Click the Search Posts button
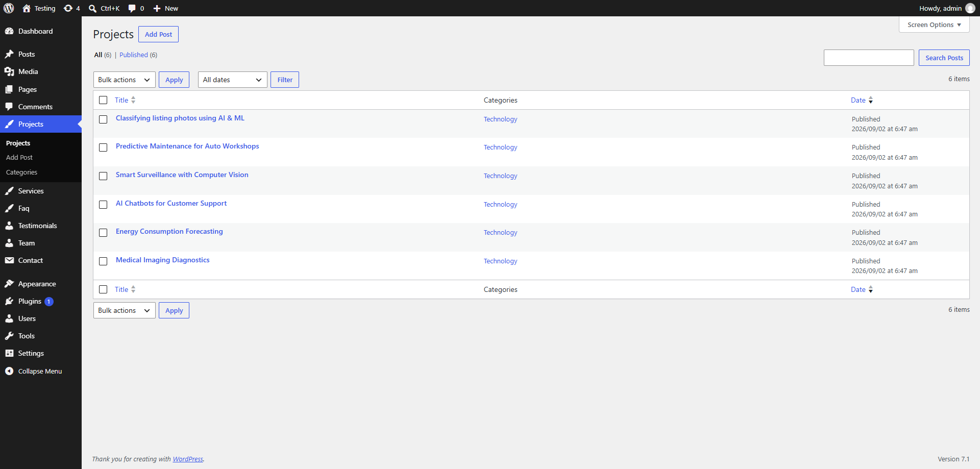The height and width of the screenshot is (469, 980). (x=944, y=58)
